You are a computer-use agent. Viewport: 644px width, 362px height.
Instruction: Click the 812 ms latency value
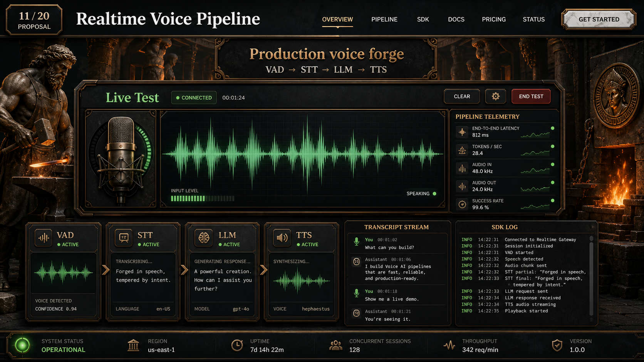(x=480, y=135)
